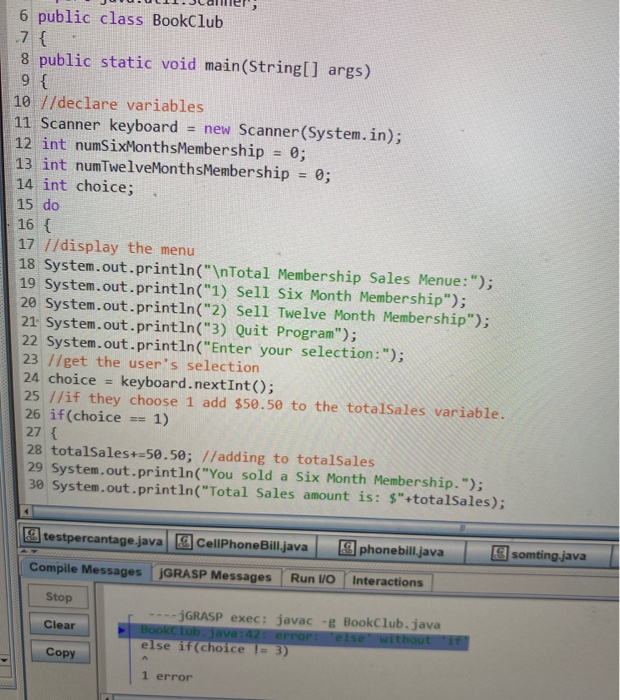Click line 13 numTwelveMonthsMembership declaration
The width and height of the screenshot is (620, 700).
187,170
